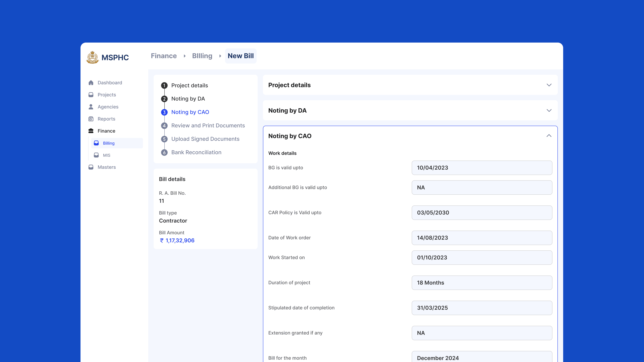Click the Duration of project field
The height and width of the screenshot is (362, 644).
482,283
